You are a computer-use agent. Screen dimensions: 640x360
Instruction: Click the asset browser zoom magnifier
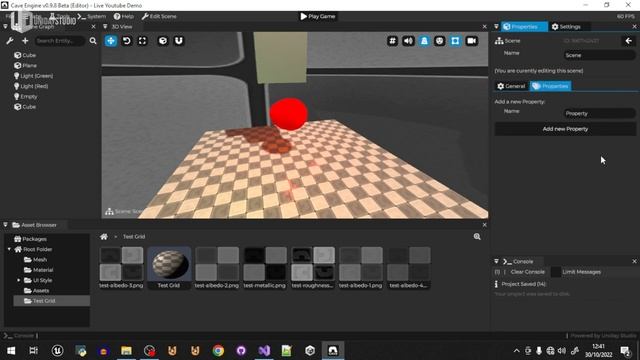click(477, 237)
